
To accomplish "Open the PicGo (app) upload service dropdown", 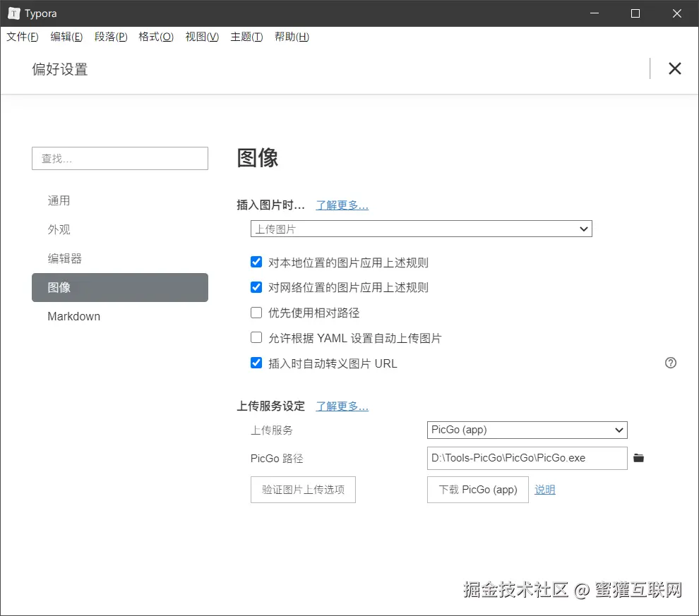I will coord(527,430).
